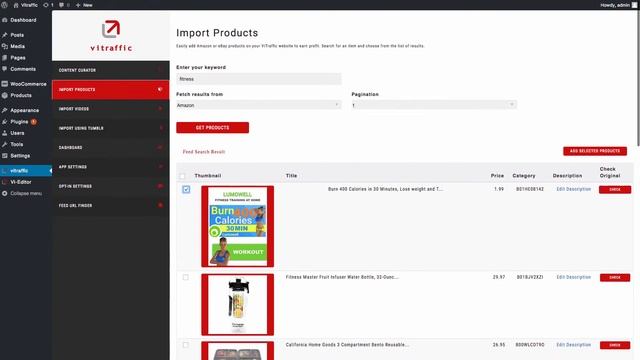Click Add Selected Products button
The width and height of the screenshot is (640, 360).
pyautogui.click(x=595, y=151)
